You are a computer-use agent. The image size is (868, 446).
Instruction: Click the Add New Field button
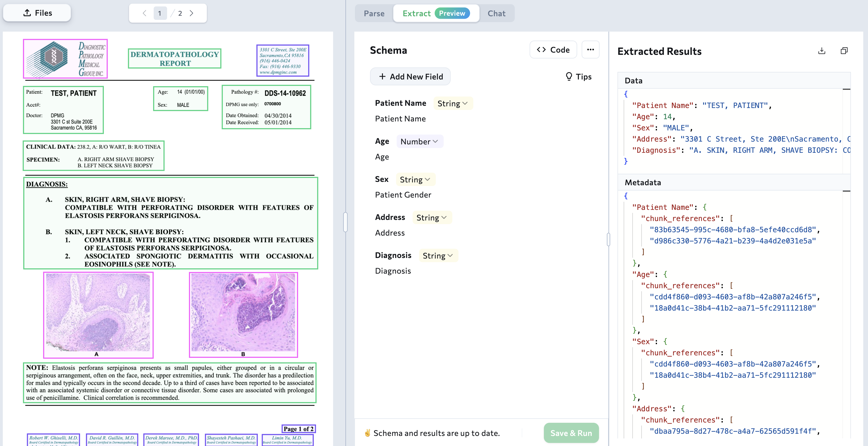(x=410, y=76)
